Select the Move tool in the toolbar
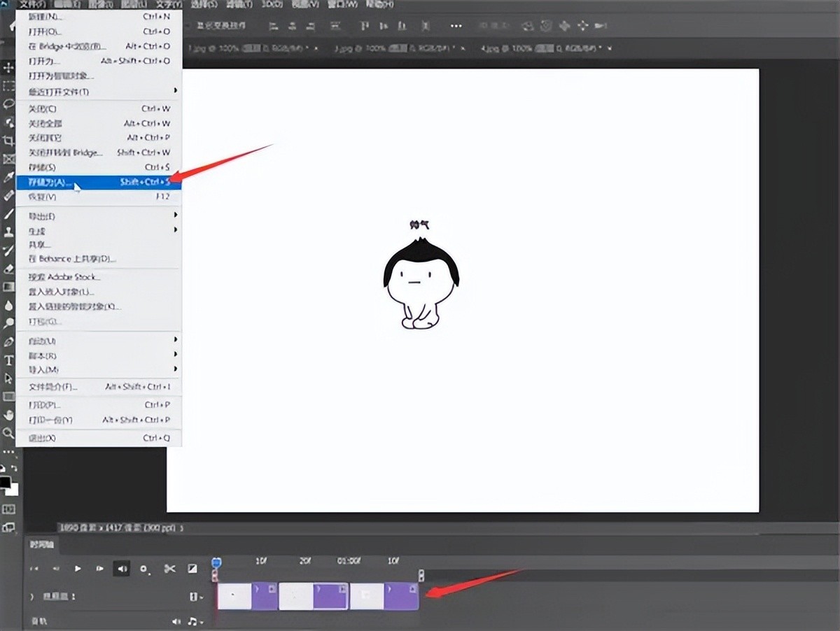Image resolution: width=840 pixels, height=631 pixels. point(9,67)
